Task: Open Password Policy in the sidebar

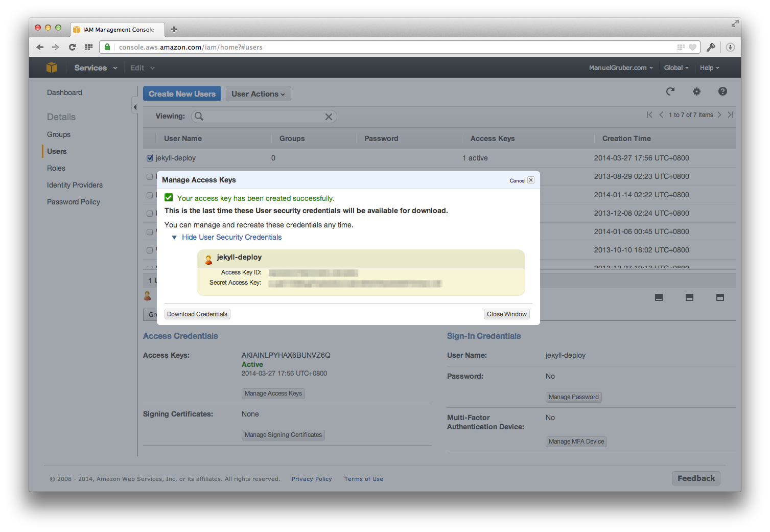Action: pyautogui.click(x=74, y=202)
